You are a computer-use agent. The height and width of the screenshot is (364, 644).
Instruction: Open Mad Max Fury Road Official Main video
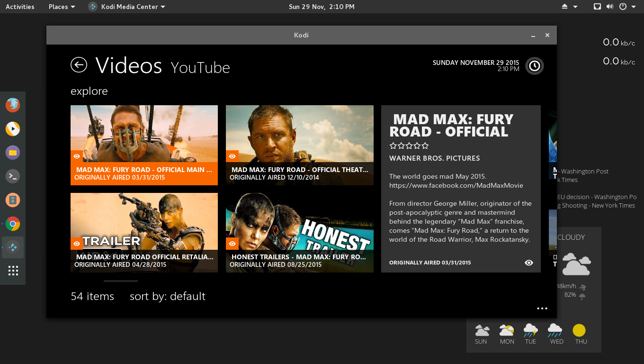coord(144,145)
